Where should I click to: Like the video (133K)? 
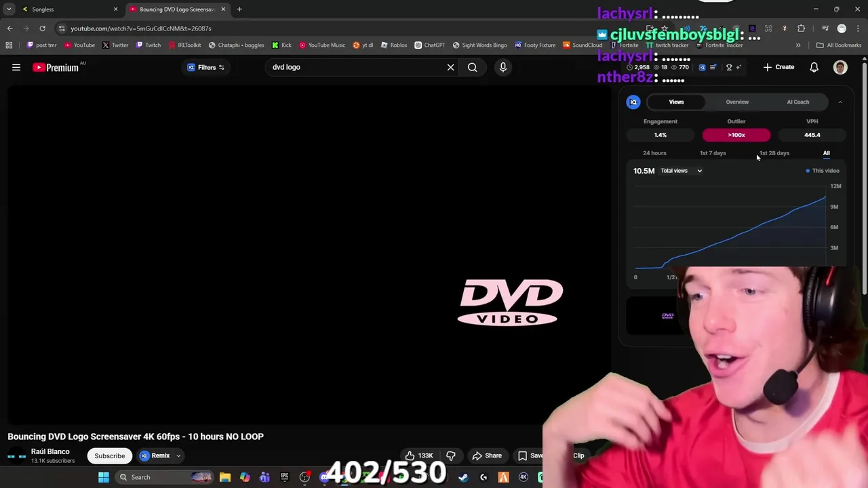(419, 455)
